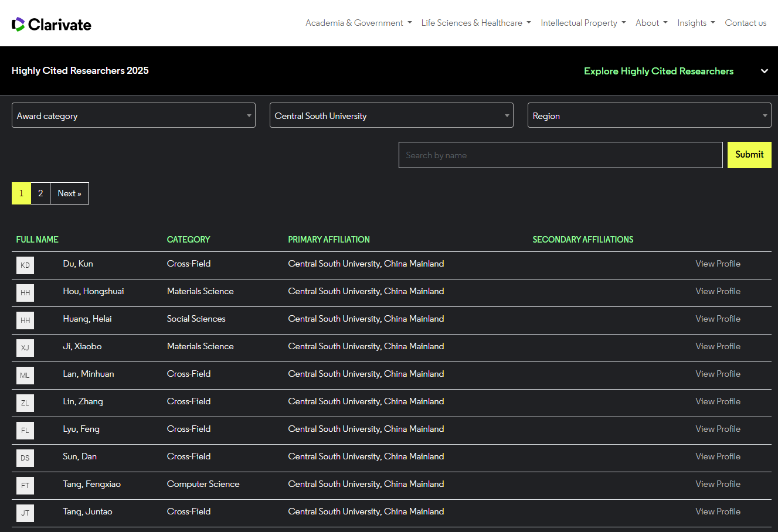Click the FT avatar for Tang, Fengxiao
The image size is (778, 532).
25,486
